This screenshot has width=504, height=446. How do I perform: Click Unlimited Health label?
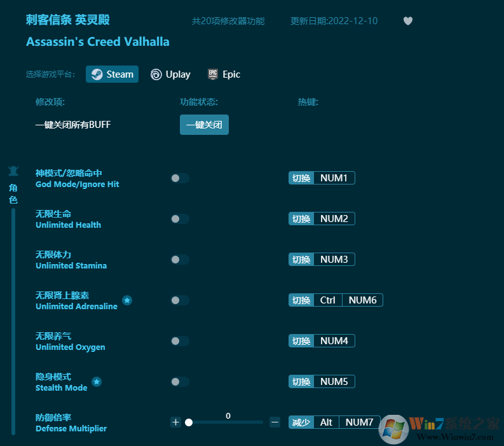pyautogui.click(x=68, y=225)
